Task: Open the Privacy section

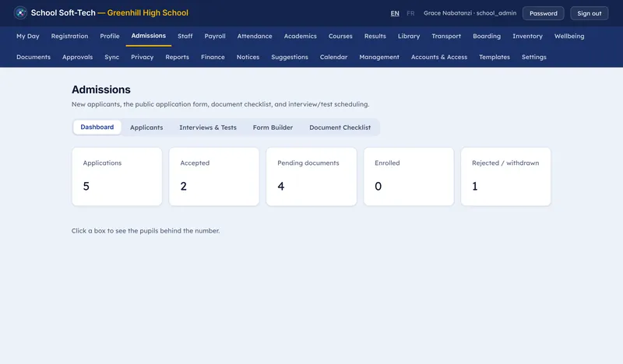Action: pos(143,57)
